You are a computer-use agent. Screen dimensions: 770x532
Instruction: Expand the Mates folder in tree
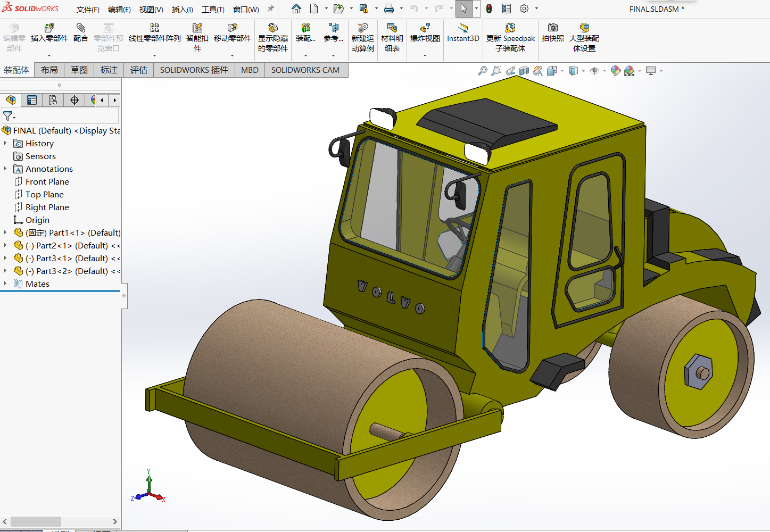tap(5, 284)
